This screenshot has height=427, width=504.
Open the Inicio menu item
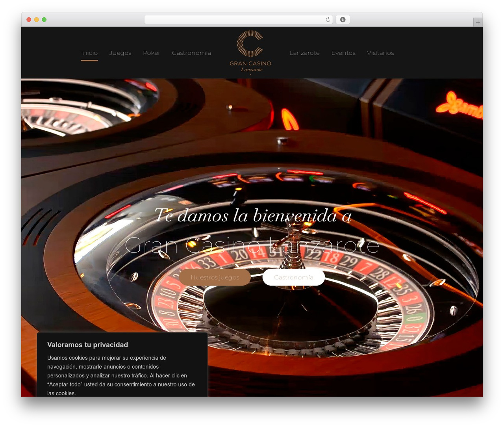(89, 53)
